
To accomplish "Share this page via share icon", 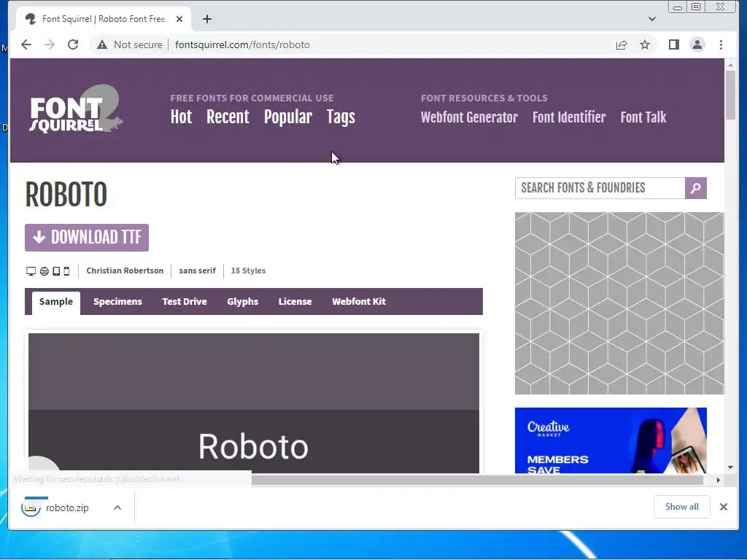I will pyautogui.click(x=622, y=44).
